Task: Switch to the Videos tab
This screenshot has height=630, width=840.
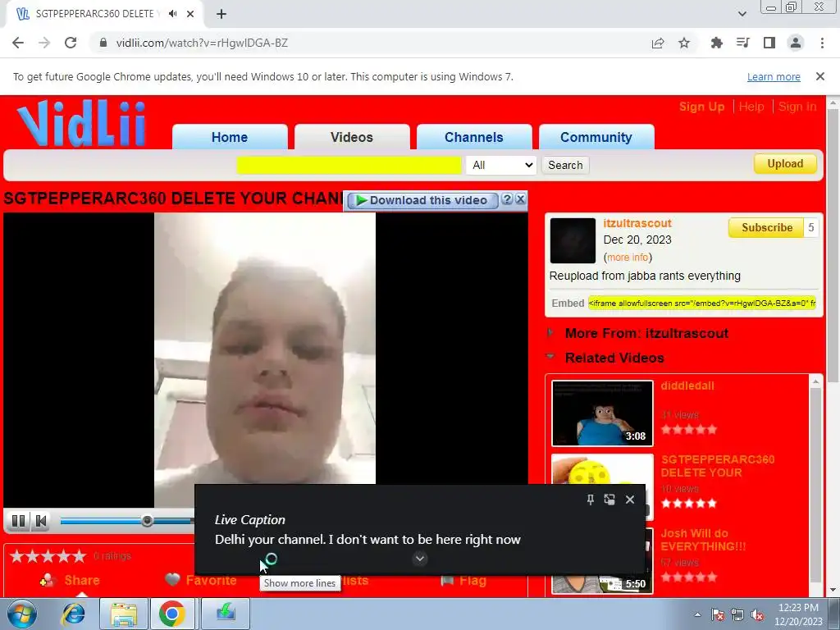Action: click(351, 137)
